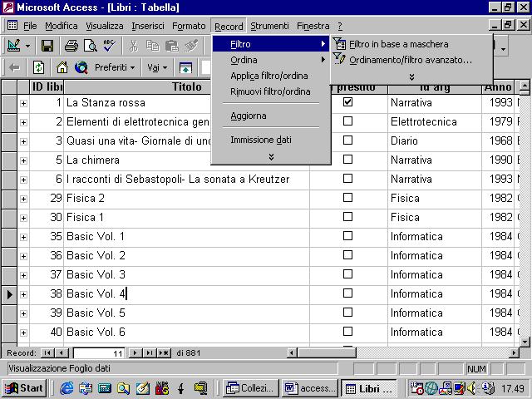Click the record number field

(99, 353)
